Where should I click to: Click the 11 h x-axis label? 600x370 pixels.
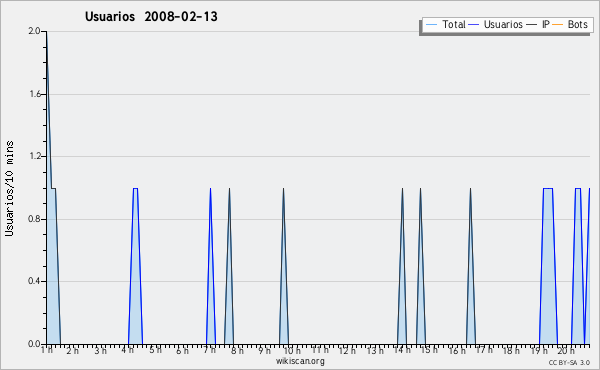pyautogui.click(x=320, y=350)
